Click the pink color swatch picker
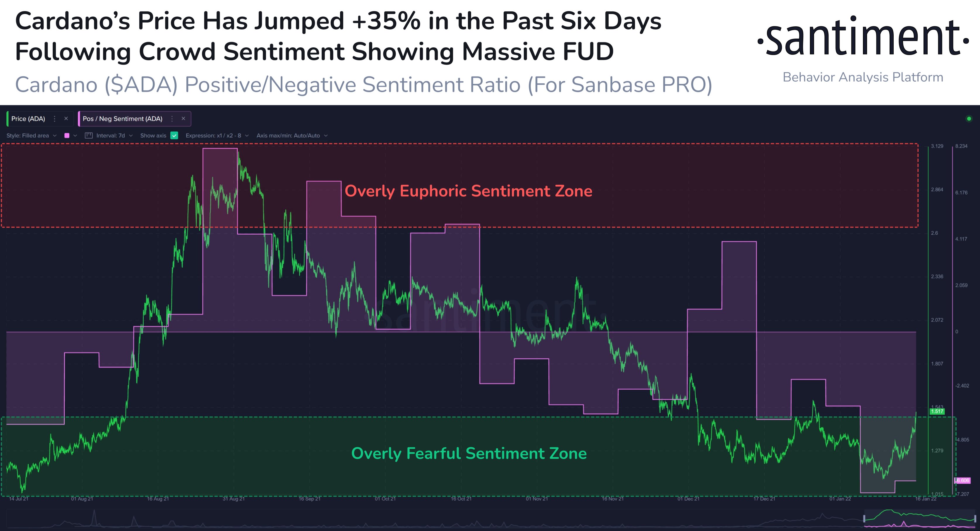 tap(67, 135)
